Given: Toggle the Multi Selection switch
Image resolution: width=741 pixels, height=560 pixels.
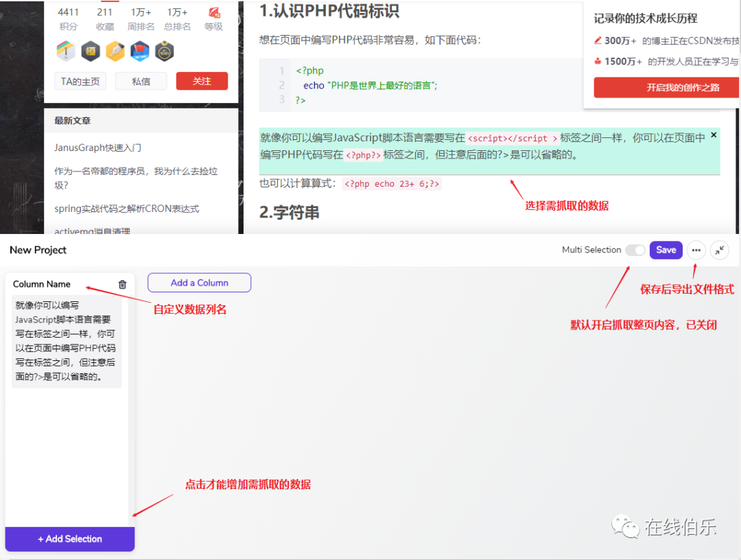Looking at the screenshot, I should 635,250.
